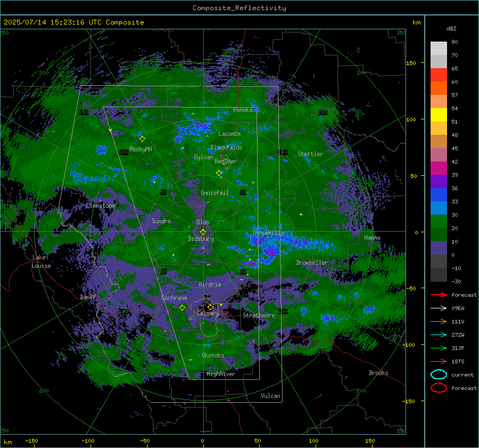Select the white 09EA arrow legend icon
The width and height of the screenshot is (479, 448).
tap(439, 308)
